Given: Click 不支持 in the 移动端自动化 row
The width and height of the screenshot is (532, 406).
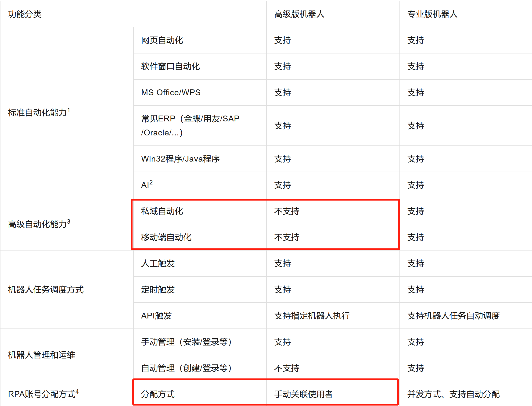Looking at the screenshot, I should click(286, 237).
